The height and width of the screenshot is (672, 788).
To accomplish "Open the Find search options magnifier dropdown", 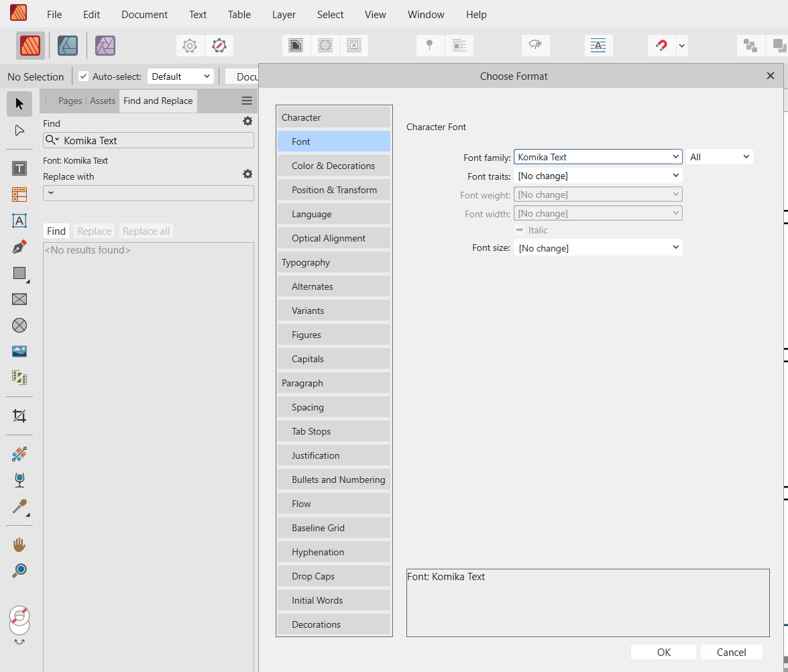I will (x=52, y=140).
